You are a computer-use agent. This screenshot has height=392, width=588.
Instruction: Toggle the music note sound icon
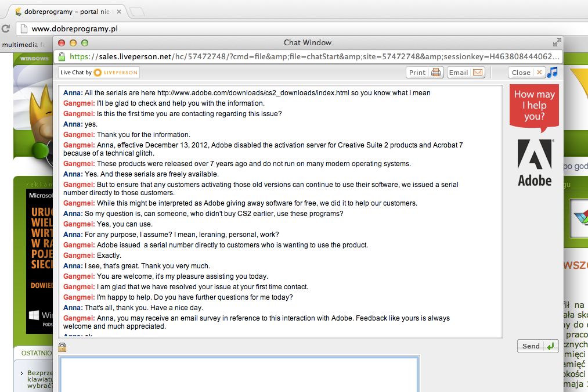click(552, 72)
